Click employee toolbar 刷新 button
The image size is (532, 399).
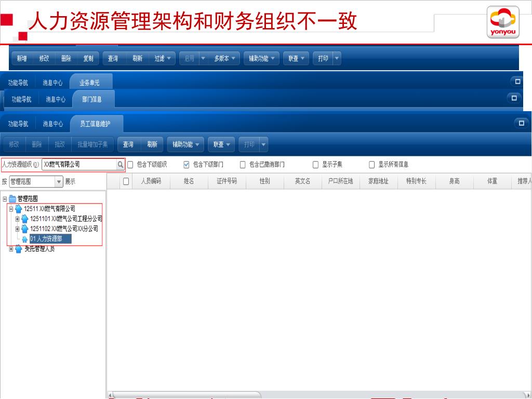152,144
